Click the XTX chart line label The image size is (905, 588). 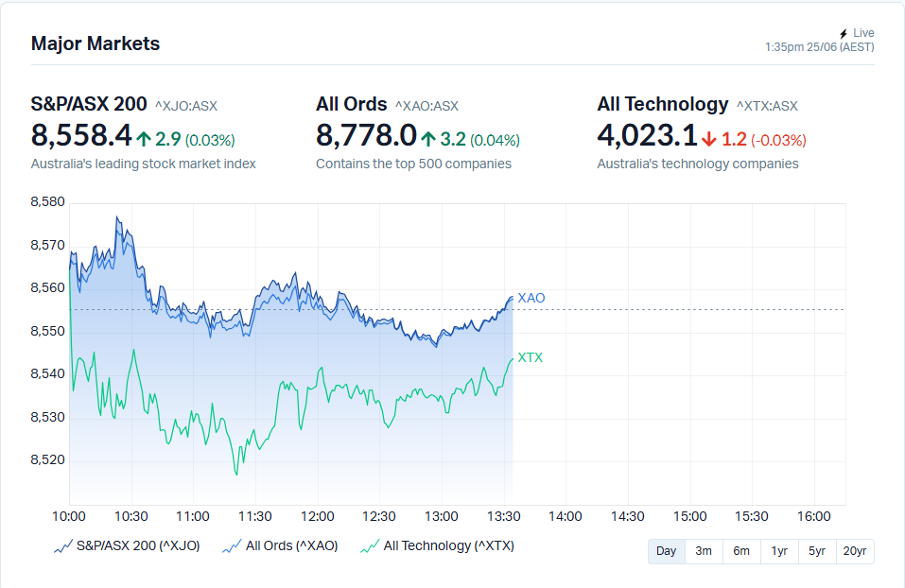(531, 357)
